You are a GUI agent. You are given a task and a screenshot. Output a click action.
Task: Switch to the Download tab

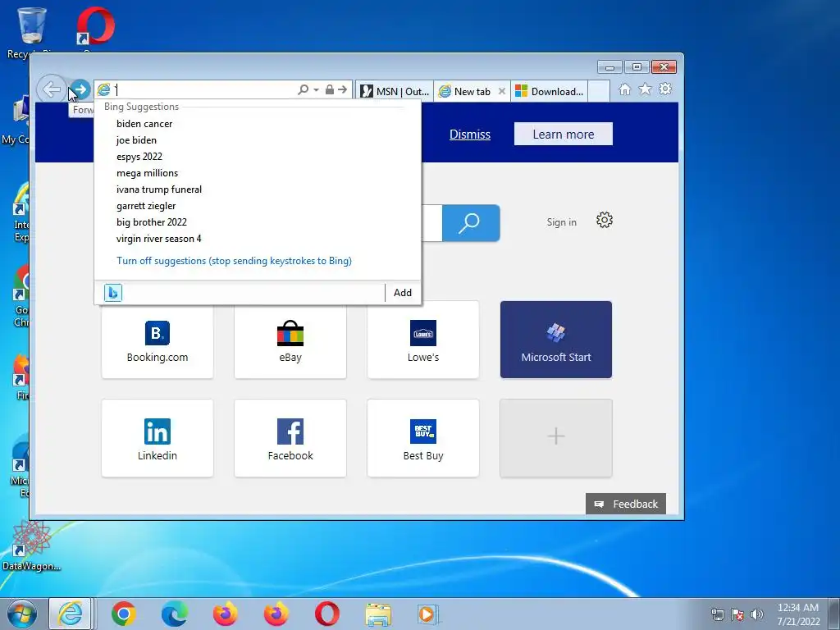pyautogui.click(x=550, y=91)
